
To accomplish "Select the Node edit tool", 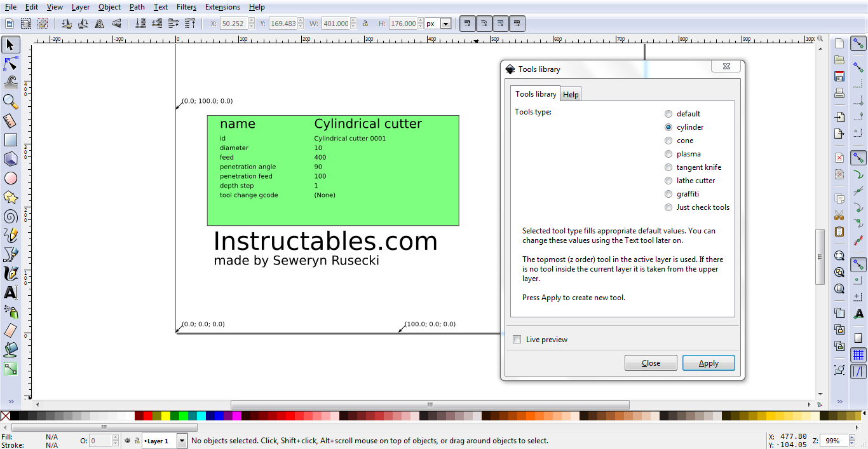I will 10,64.
